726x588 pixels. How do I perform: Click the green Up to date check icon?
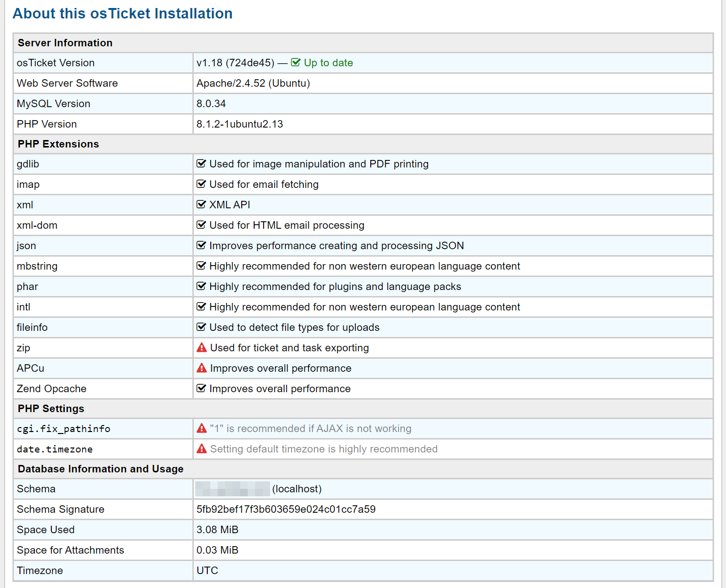click(295, 62)
